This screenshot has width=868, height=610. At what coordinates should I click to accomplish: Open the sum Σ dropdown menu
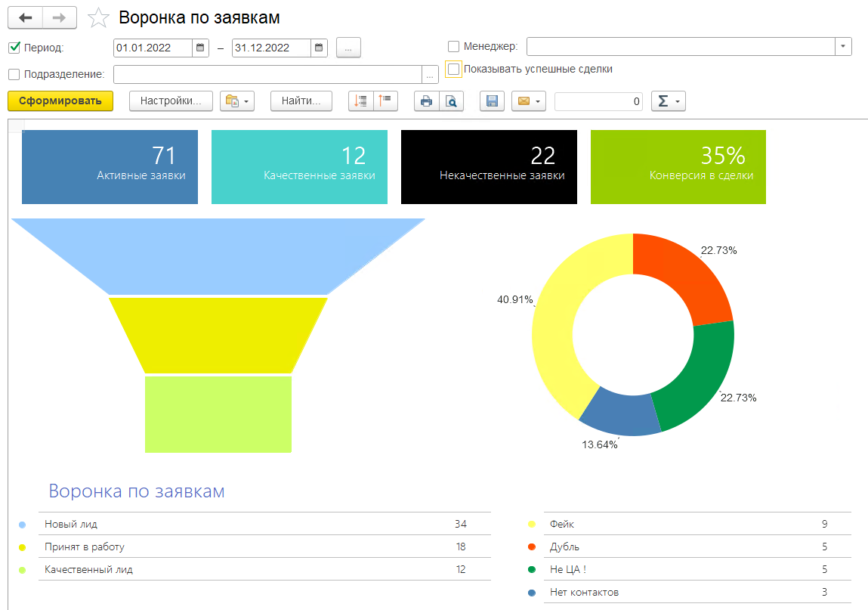668,101
